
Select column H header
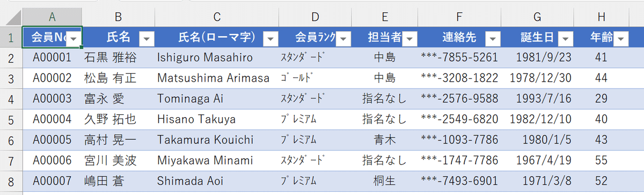(602, 17)
